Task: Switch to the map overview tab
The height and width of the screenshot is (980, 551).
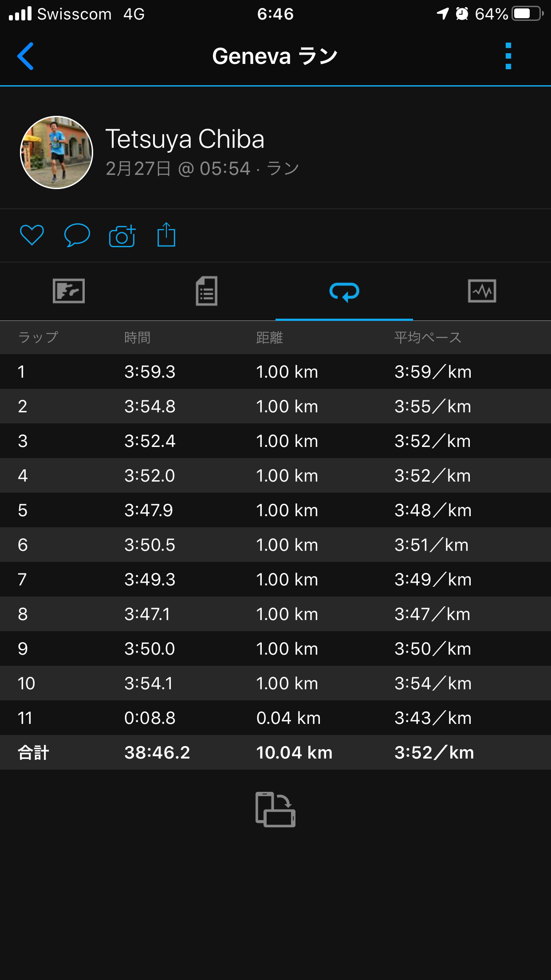Action: 69,291
